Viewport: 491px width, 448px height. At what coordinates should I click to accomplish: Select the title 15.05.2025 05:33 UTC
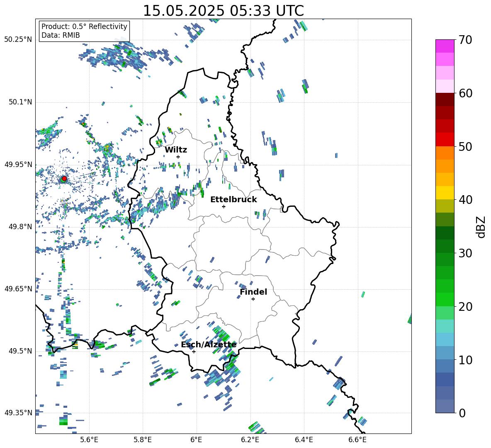[224, 11]
